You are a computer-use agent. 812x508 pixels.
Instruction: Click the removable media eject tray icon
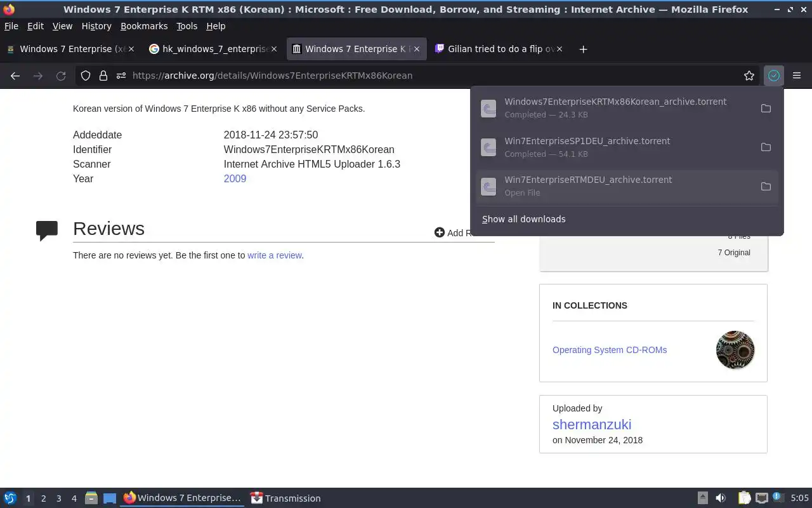pyautogui.click(x=702, y=498)
